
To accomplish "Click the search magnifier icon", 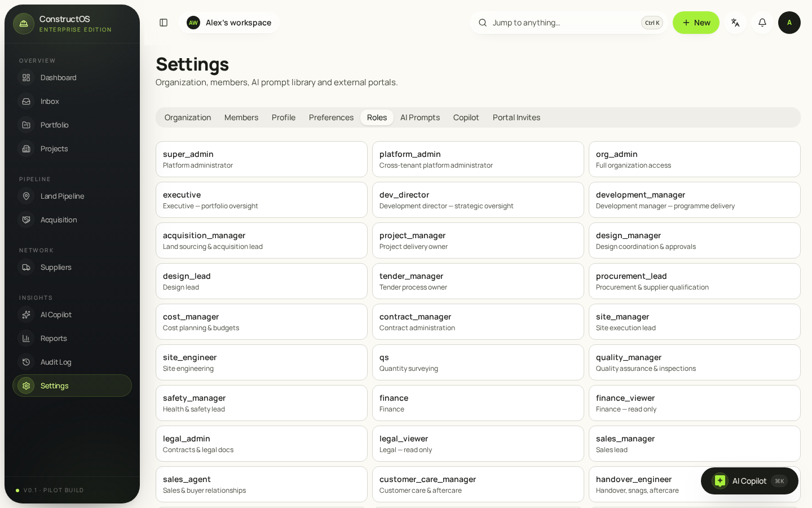I will point(483,23).
